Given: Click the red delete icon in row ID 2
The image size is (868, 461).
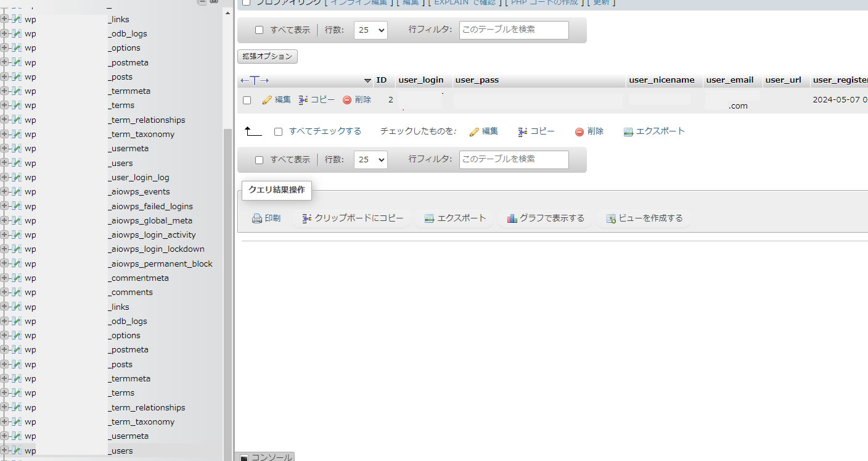Looking at the screenshot, I should [x=347, y=100].
